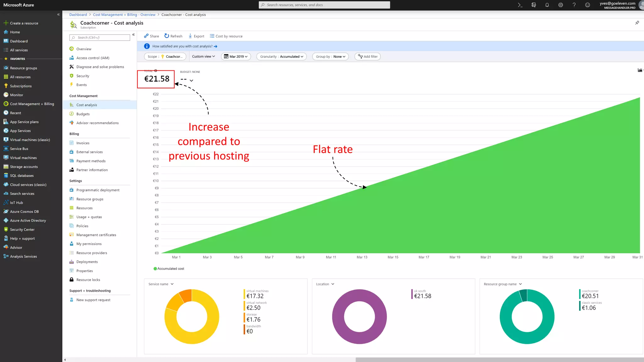The image size is (644, 362).
Task: Send feedback via smiley icon
Action: (x=587, y=5)
